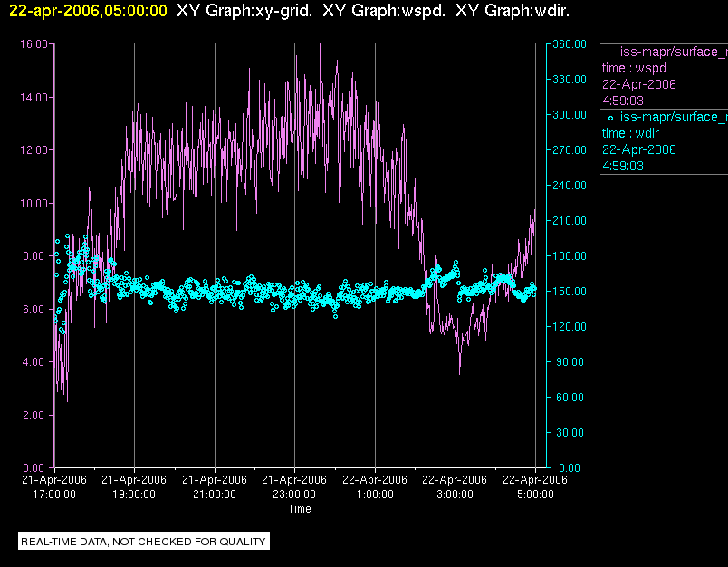Screen dimensions: 728x567
Task: Click the 22-Apr-2006 1:00:00 time label
Action: click(375, 487)
